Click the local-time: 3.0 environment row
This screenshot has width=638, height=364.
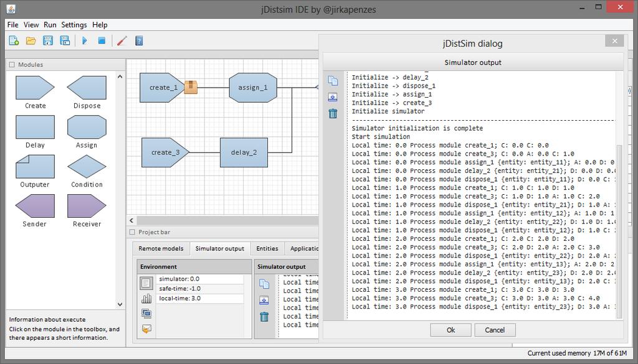coord(200,299)
